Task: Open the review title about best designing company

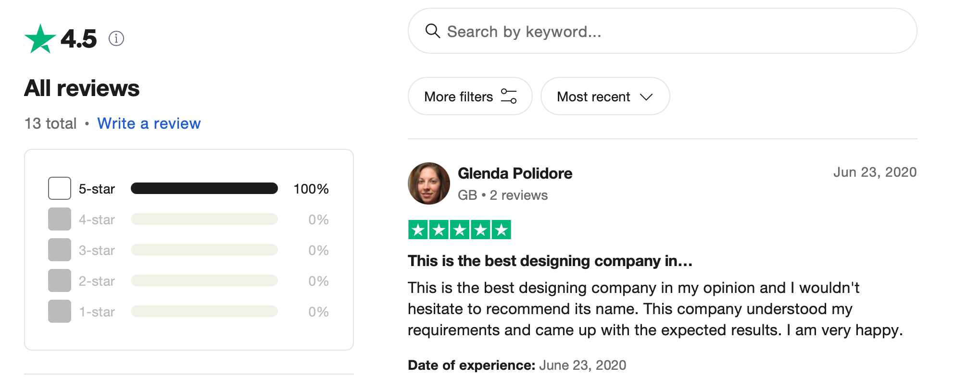Action: click(550, 261)
